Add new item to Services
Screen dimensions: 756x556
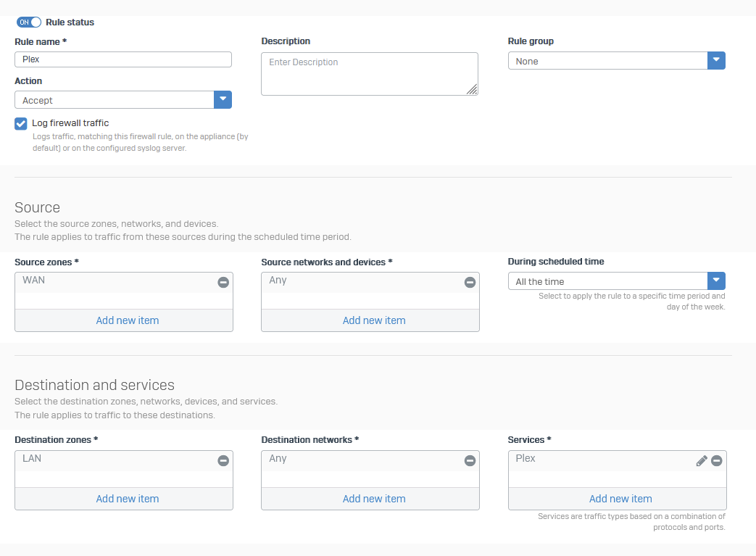click(620, 499)
